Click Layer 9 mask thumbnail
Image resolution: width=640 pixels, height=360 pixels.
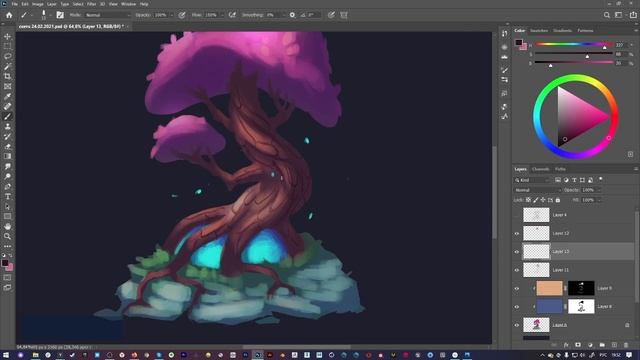[x=581, y=289]
